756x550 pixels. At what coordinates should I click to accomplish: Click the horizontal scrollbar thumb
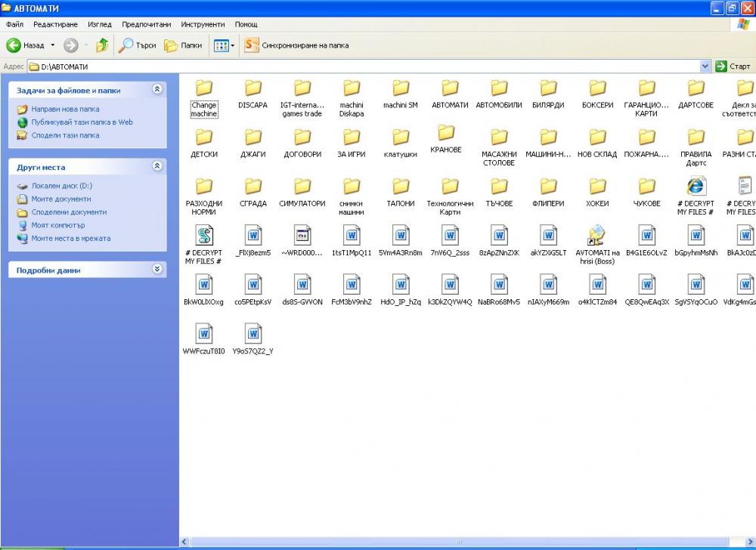click(459, 542)
